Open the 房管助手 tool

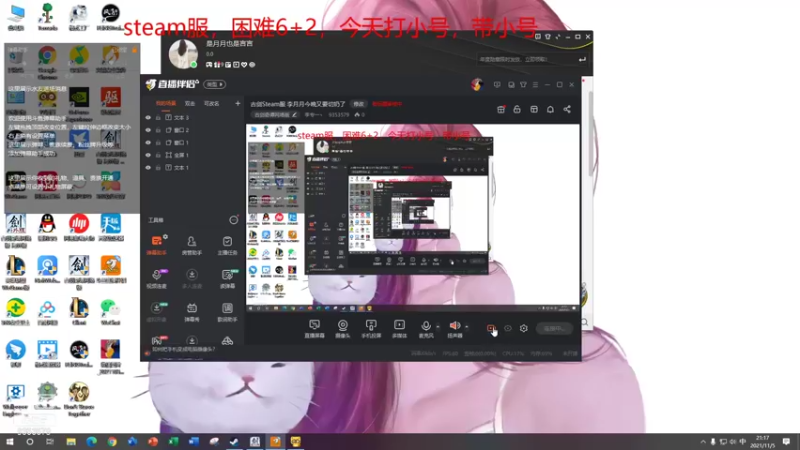point(192,245)
